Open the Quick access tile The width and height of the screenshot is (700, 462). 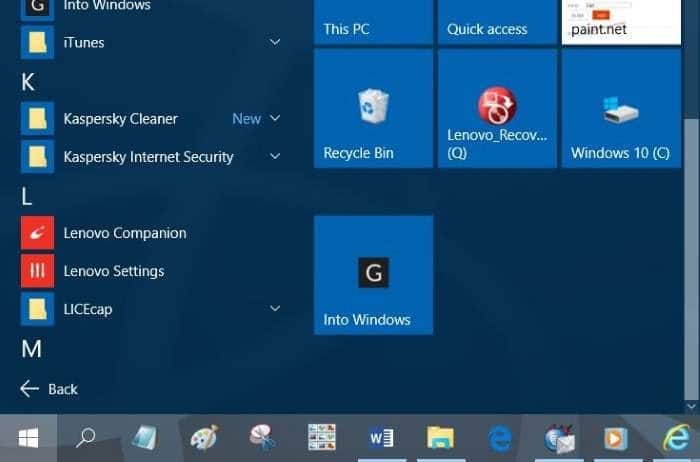(x=497, y=22)
